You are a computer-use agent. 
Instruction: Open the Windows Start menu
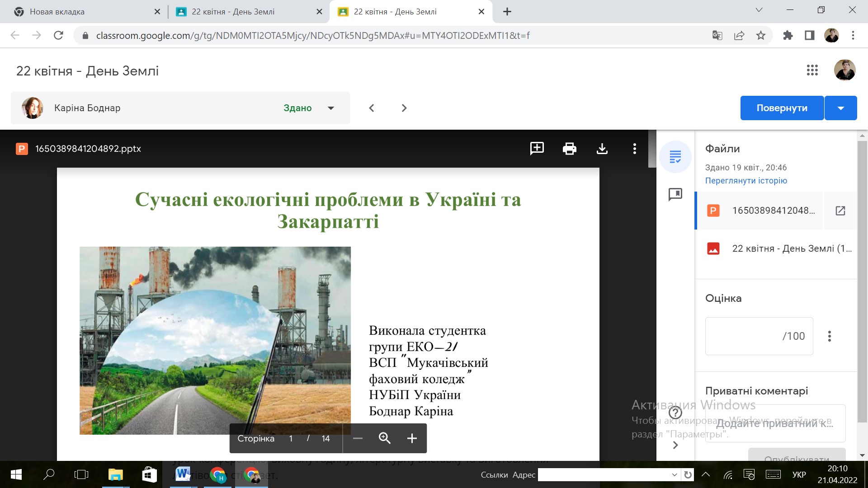pos(16,474)
